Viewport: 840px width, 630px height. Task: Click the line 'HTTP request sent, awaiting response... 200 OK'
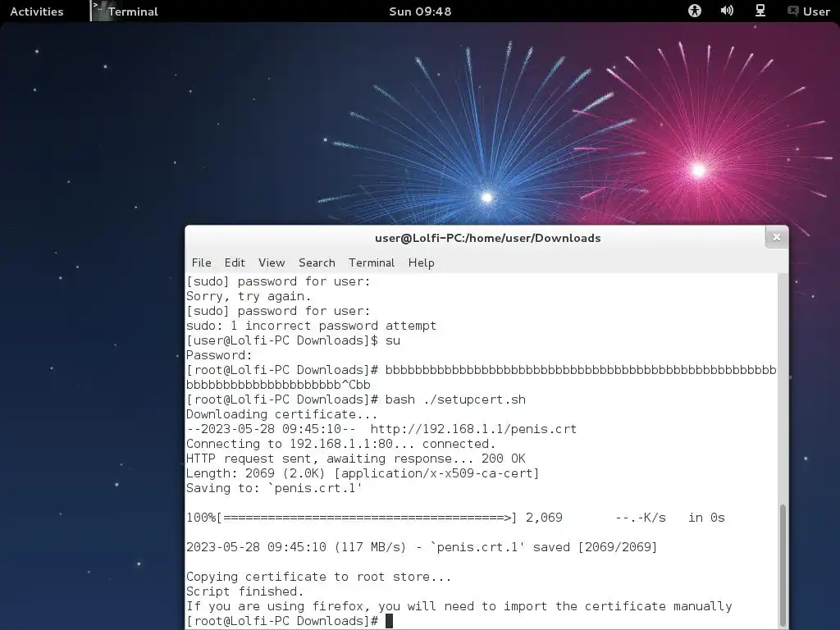tap(356, 459)
